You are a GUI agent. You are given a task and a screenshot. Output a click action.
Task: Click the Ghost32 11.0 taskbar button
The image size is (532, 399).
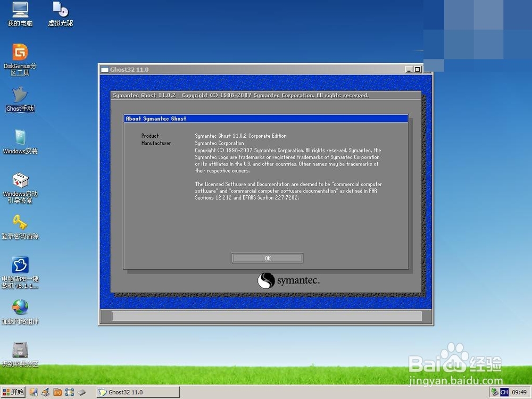point(138,392)
